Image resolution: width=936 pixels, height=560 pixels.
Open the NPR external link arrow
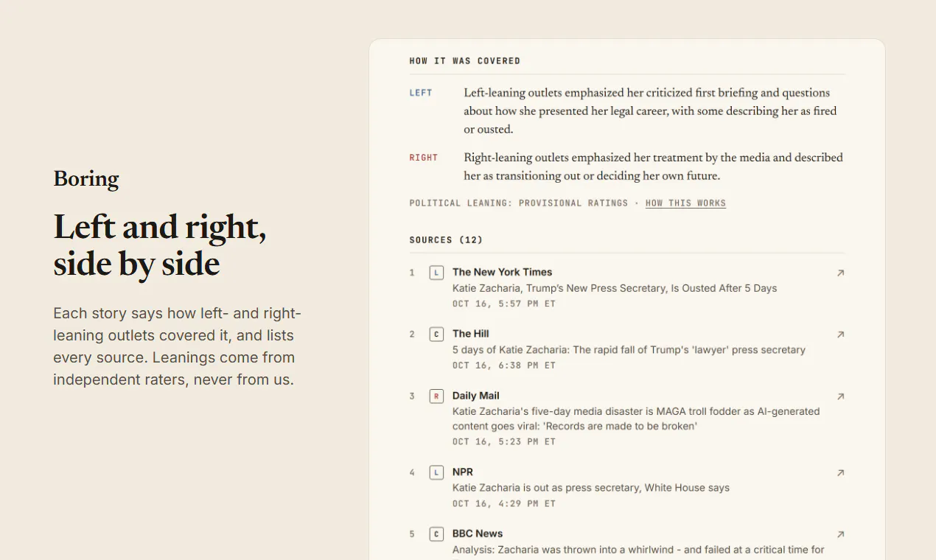[x=840, y=473]
